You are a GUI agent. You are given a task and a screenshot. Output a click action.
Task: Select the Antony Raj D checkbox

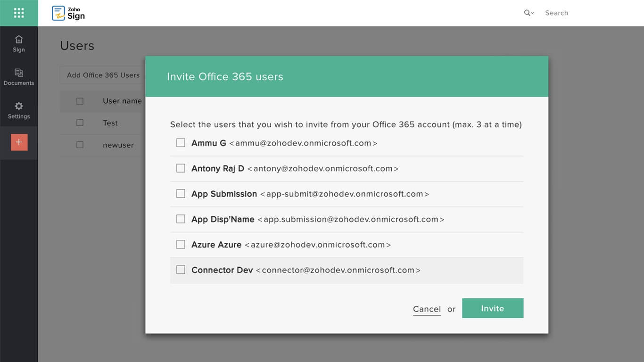(181, 168)
